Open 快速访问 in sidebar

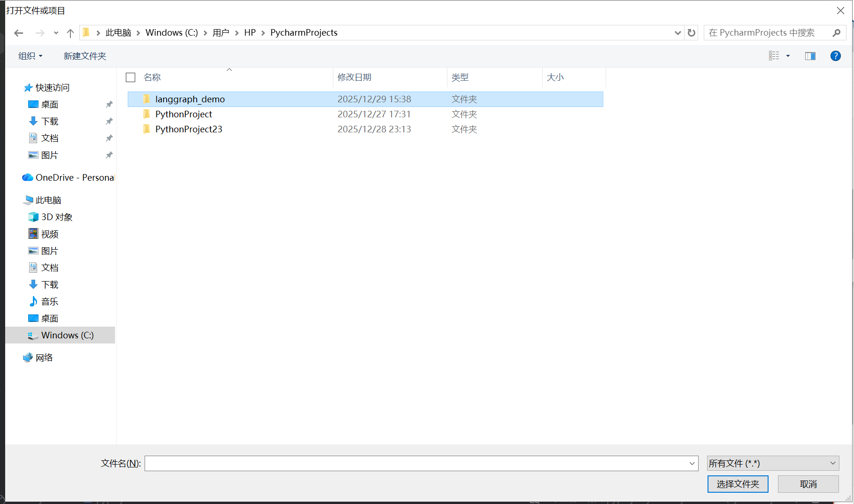(x=53, y=88)
